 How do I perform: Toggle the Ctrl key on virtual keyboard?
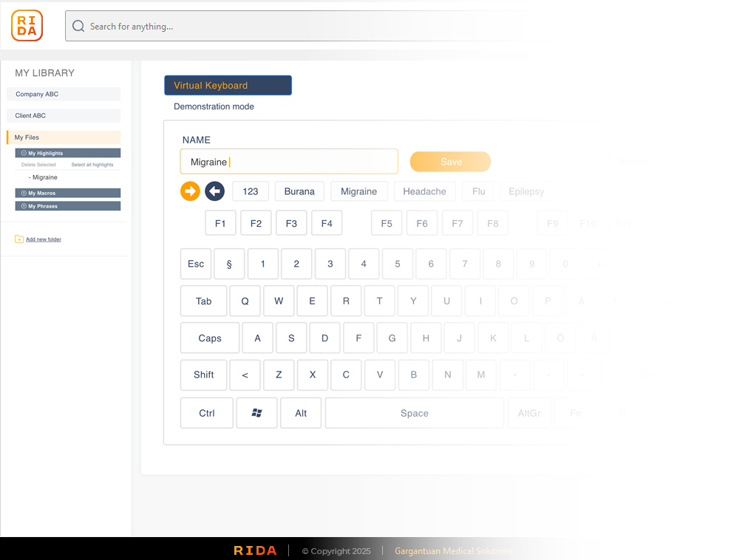click(207, 414)
